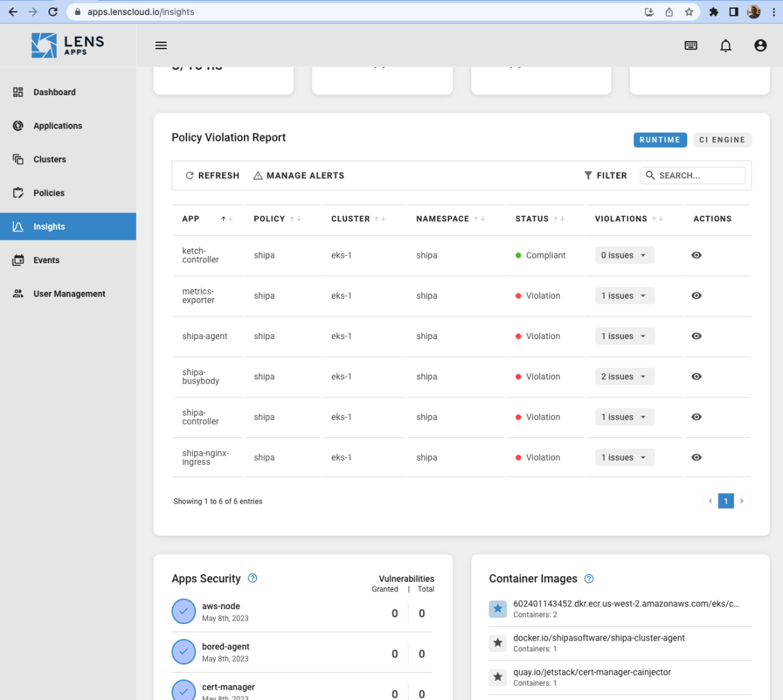The width and height of the screenshot is (783, 700).
Task: Open Chrome profile avatar
Action: click(x=754, y=12)
